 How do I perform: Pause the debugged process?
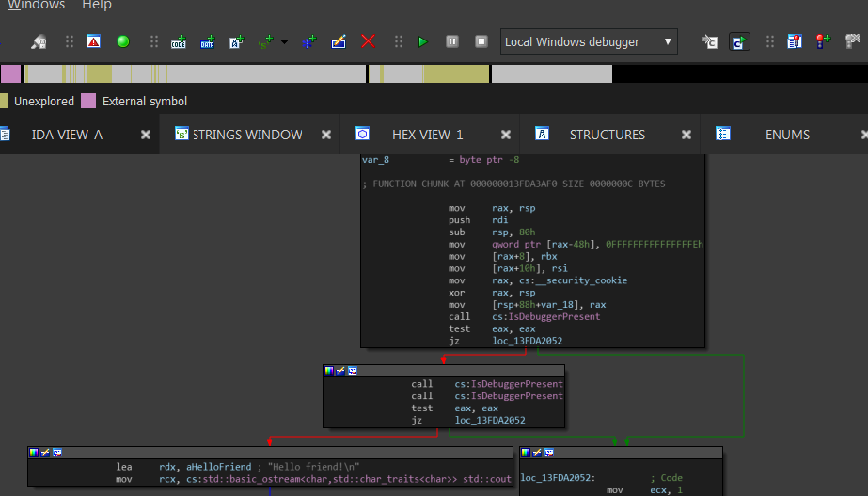452,41
